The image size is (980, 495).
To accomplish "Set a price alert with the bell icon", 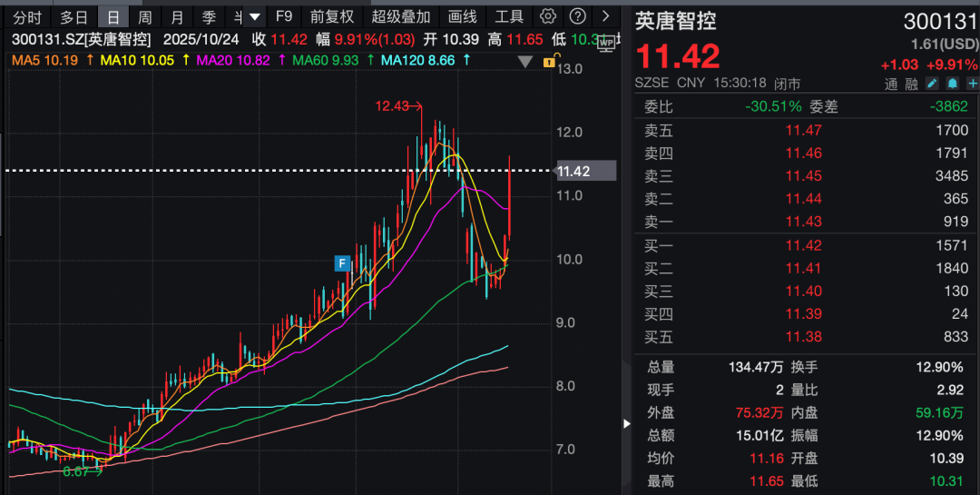I will [952, 83].
